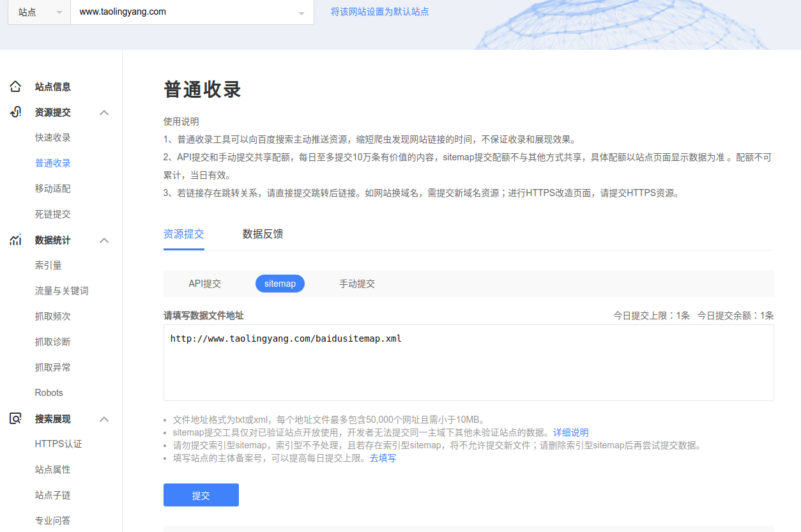
Task: Collapse the 搜索展现 section chevron
Action: 105,419
